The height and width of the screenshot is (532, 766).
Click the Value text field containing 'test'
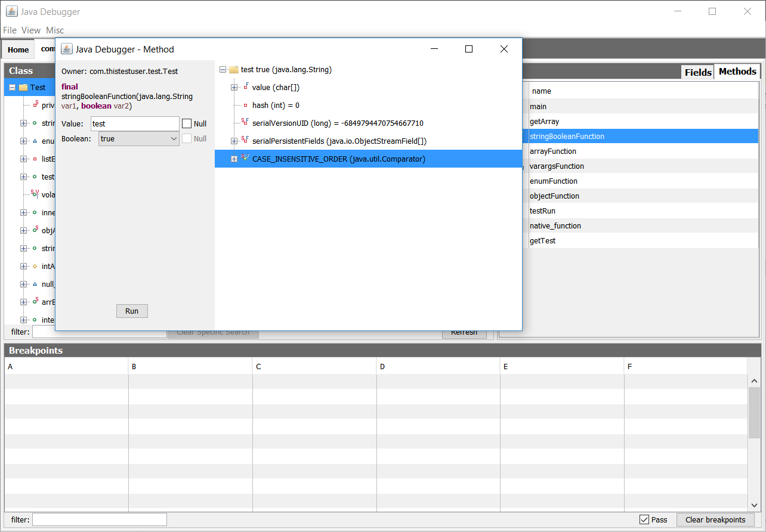(x=135, y=123)
